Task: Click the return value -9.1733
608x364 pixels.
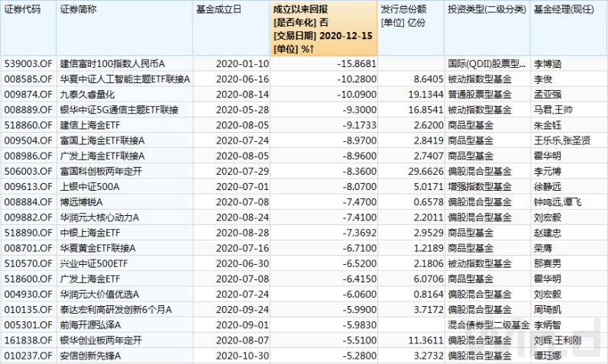Action: (x=360, y=125)
